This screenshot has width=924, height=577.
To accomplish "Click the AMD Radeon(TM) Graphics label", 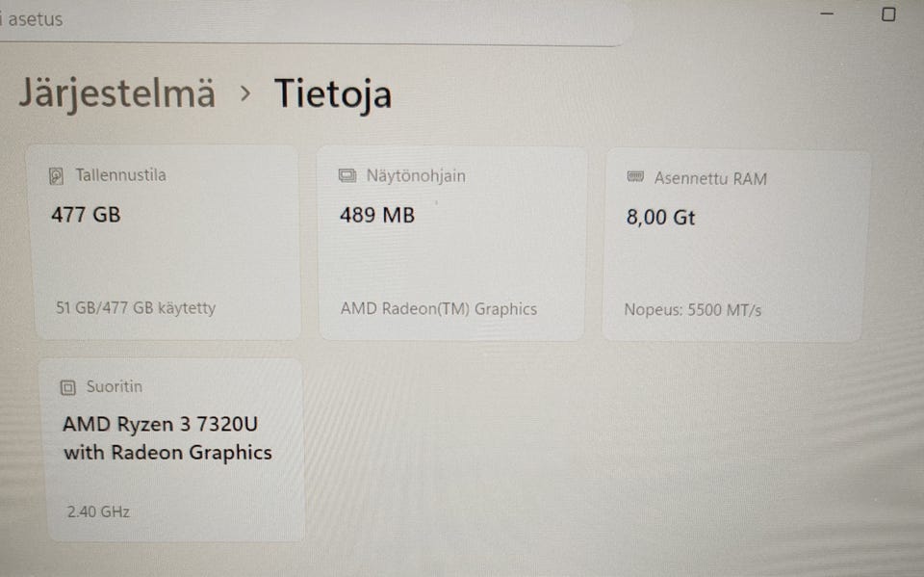I will [x=438, y=309].
